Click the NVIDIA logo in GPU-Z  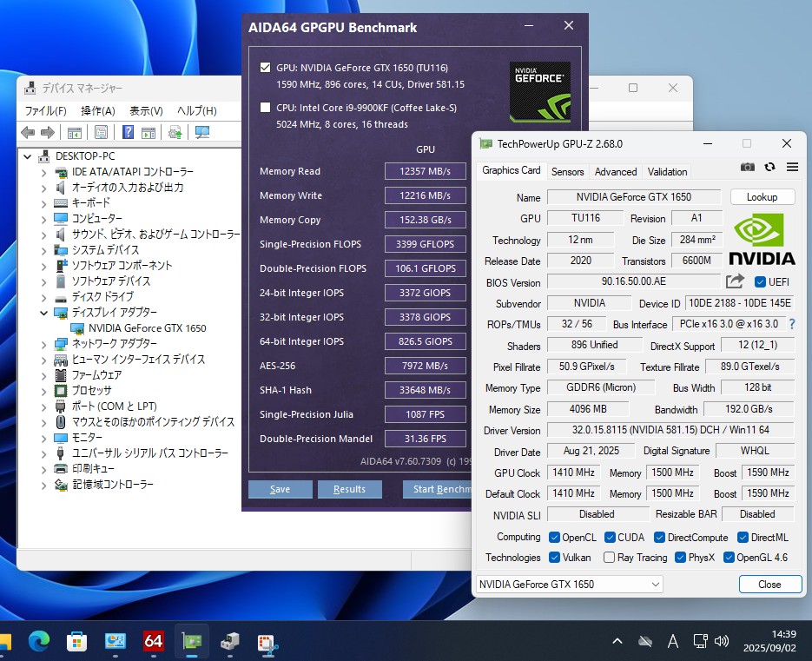tap(762, 240)
